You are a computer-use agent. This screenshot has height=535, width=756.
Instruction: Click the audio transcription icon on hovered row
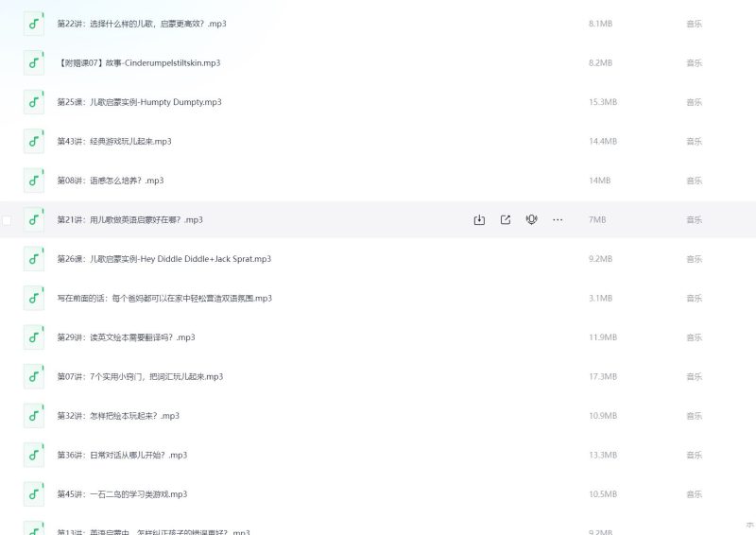(x=531, y=219)
